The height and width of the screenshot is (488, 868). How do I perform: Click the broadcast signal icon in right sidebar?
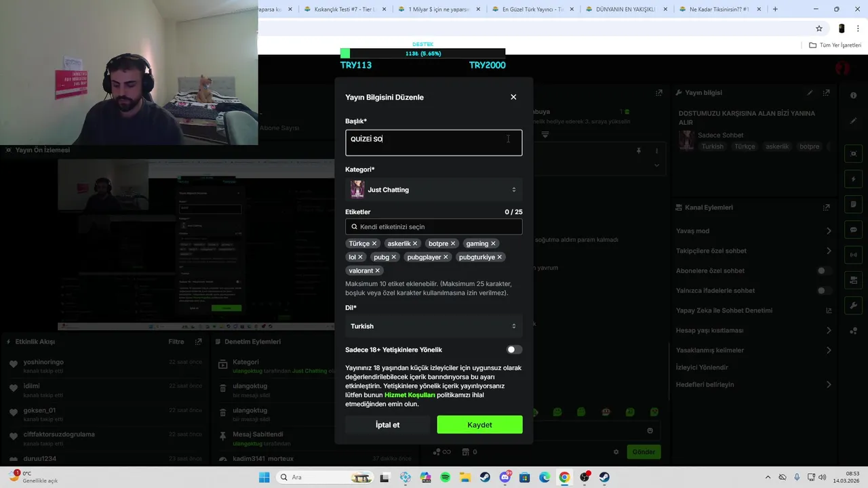click(853, 256)
